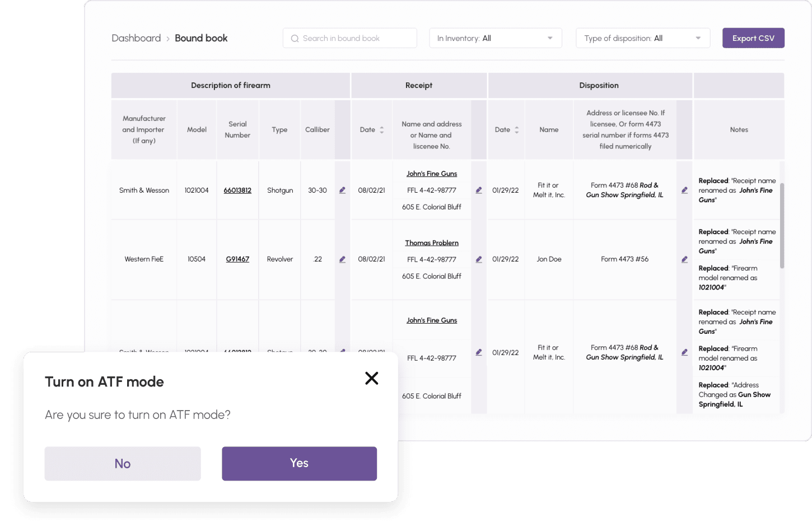
Task: Open the In Inventory filter dropdown
Action: click(495, 38)
